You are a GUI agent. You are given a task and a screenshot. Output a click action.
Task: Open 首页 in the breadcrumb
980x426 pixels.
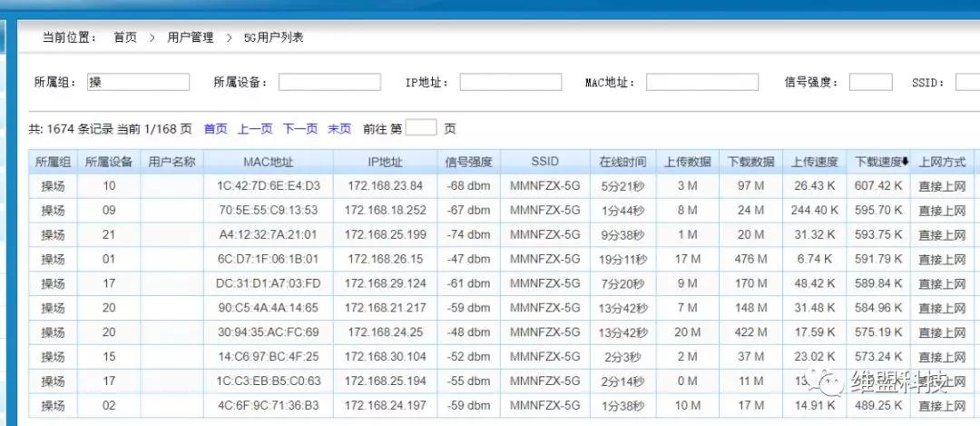(125, 37)
